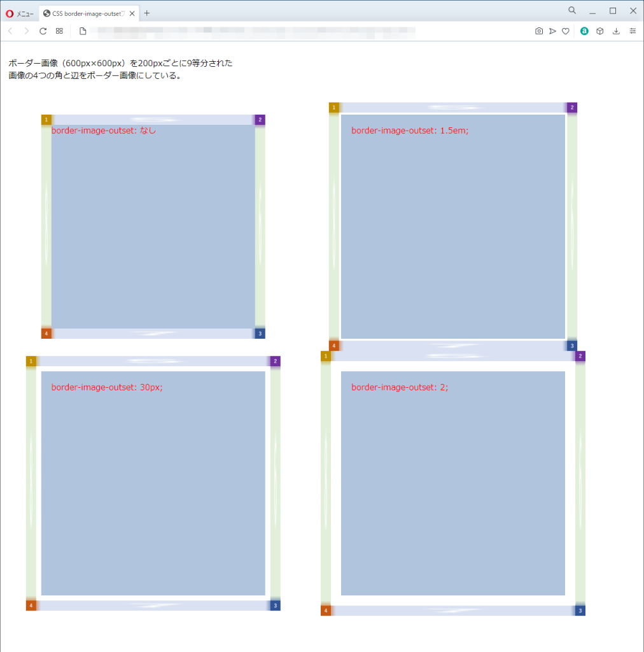Click corner tile 3 of the 1.5em box
This screenshot has height=652, width=644.
pos(572,346)
